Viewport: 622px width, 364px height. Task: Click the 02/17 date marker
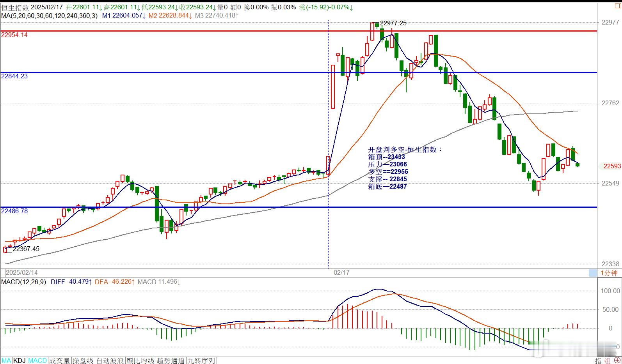[x=341, y=272]
